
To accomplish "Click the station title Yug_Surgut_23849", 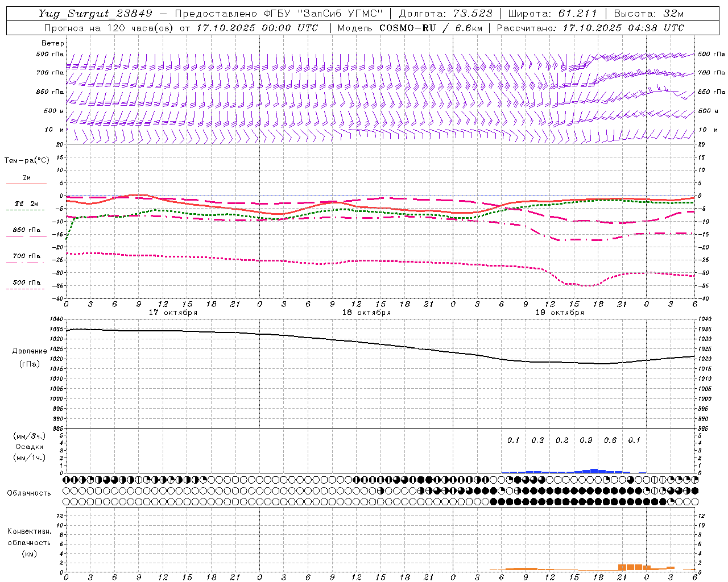I will pos(96,14).
